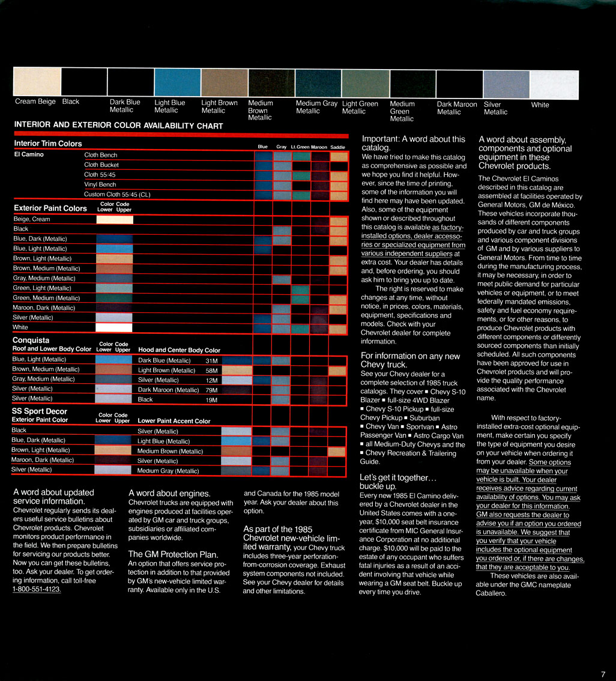Screen dimensions: 616x681
Task: Click the Light Green Metallic top palette swatch
Action: click(365, 83)
